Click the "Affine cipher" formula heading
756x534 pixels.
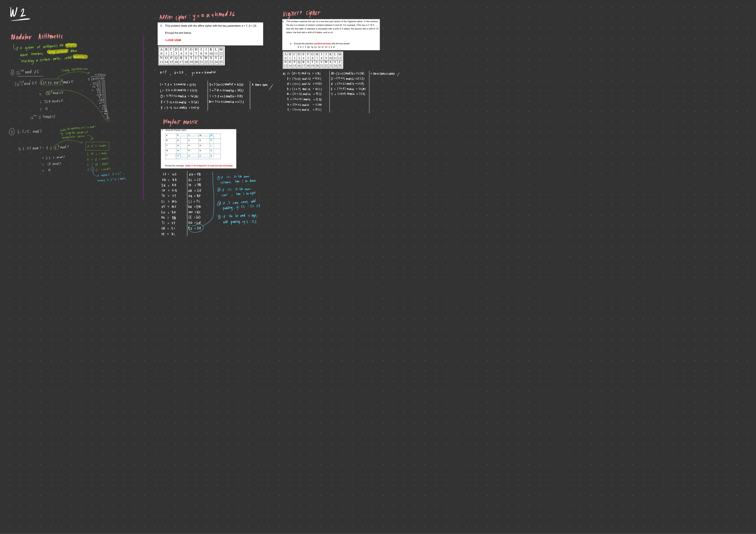197,16
